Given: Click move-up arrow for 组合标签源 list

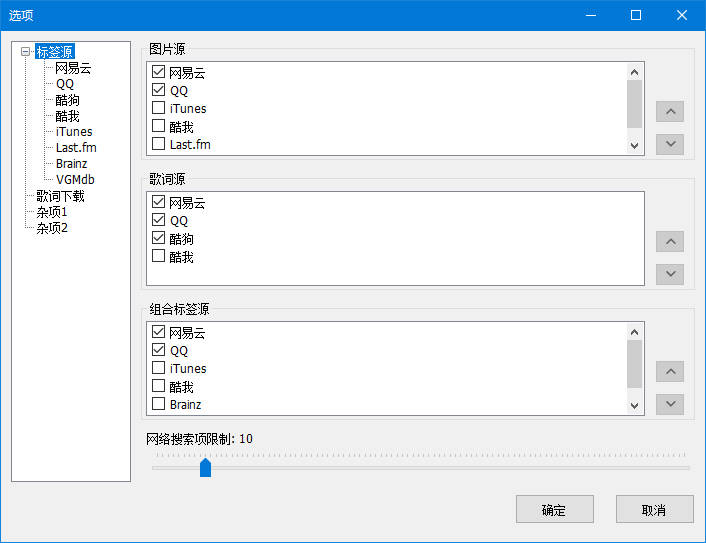Looking at the screenshot, I should [x=670, y=372].
